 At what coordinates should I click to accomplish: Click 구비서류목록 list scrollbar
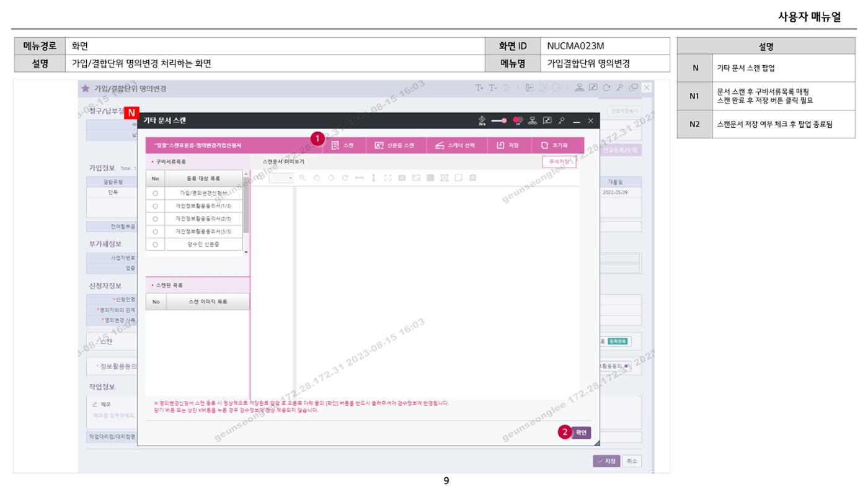(x=246, y=205)
